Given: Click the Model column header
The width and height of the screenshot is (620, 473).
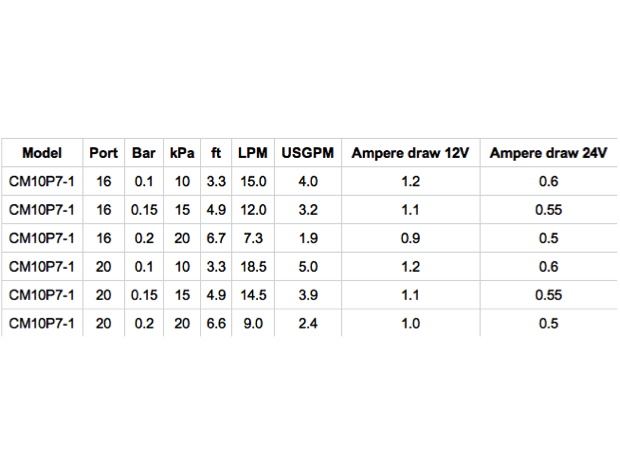Looking at the screenshot, I should click(x=42, y=153).
